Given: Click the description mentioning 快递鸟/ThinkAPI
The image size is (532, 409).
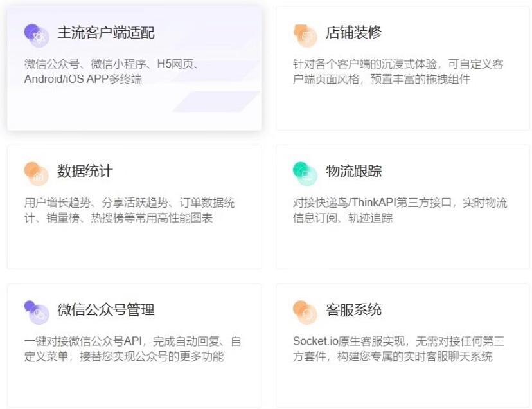Looking at the screenshot, I should click(400, 210).
